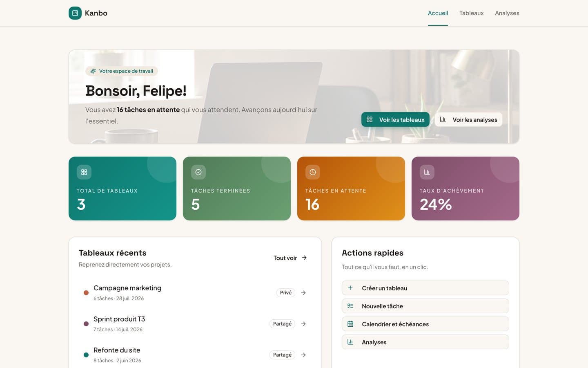This screenshot has width=588, height=368.
Task: Click the text 7 tâches · 14 juil. 2026
Action: click(x=118, y=330)
